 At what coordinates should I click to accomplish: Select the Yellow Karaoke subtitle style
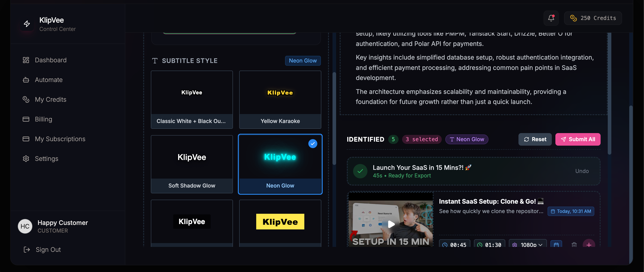(x=280, y=100)
